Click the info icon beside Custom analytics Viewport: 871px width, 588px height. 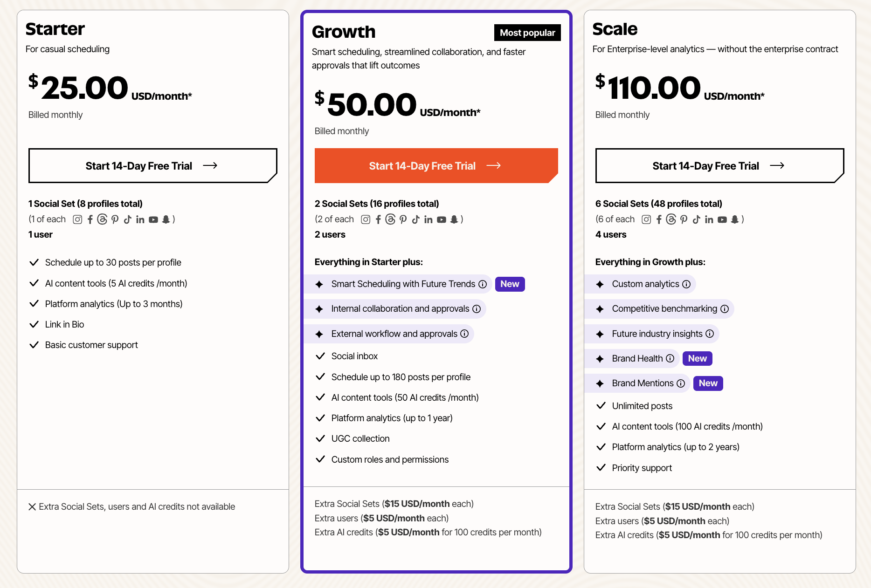(686, 284)
